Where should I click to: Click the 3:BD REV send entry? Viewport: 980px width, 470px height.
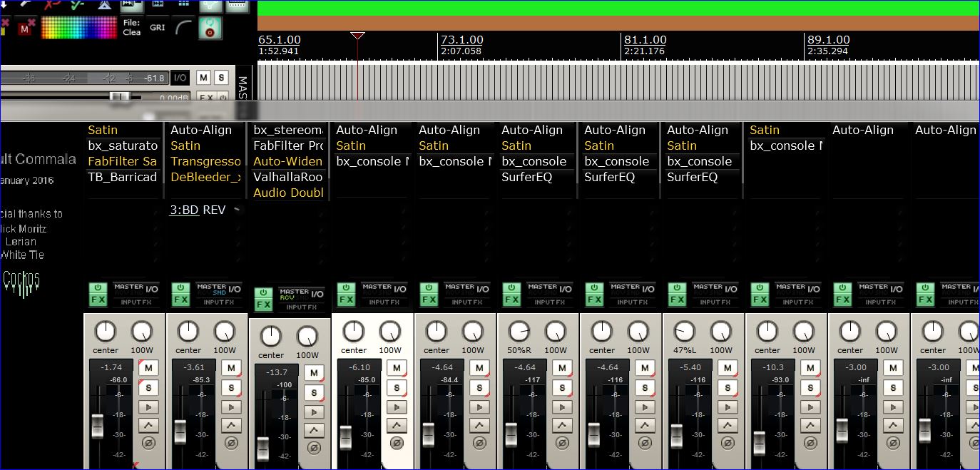click(198, 210)
